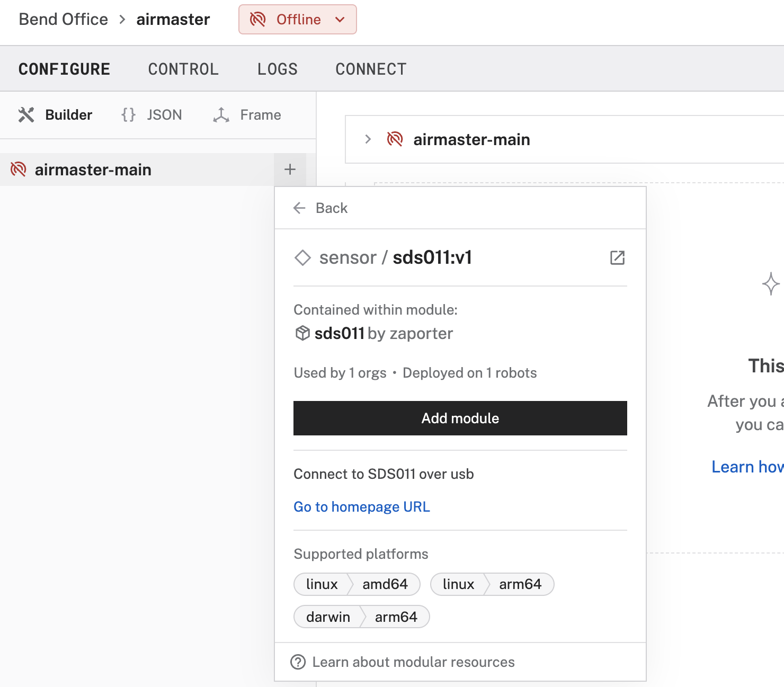
Task: Click Learn about modular resources
Action: pos(413,662)
